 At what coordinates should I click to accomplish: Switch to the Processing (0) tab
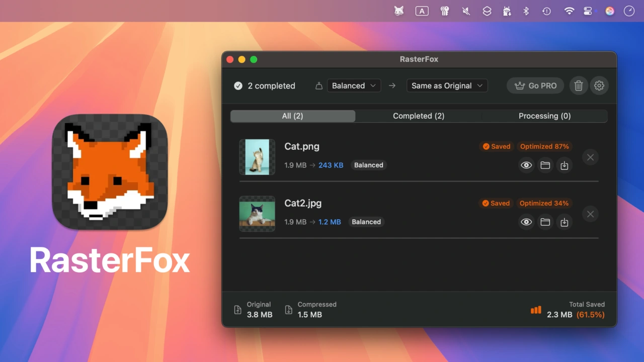click(x=544, y=116)
